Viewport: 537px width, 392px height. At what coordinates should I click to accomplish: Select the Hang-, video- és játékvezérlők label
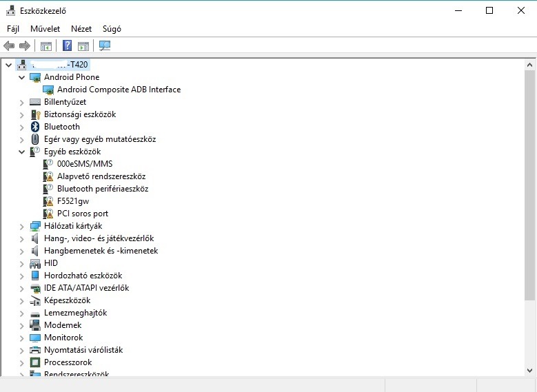pos(99,238)
